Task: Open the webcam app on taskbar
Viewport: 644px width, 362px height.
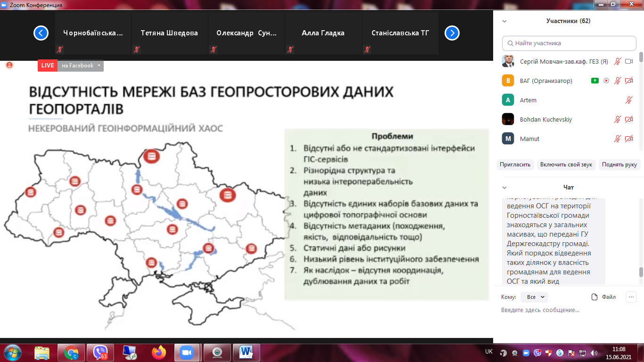Action: pyautogui.click(x=217, y=353)
